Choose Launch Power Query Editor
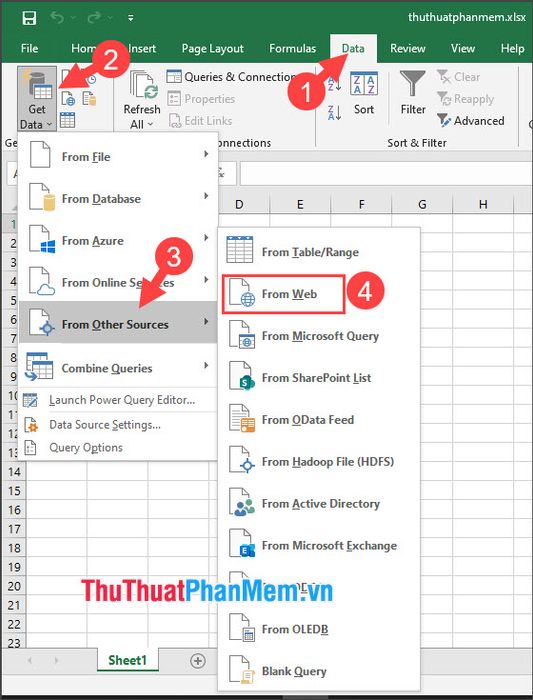Viewport: 533px width, 700px height. (x=118, y=400)
